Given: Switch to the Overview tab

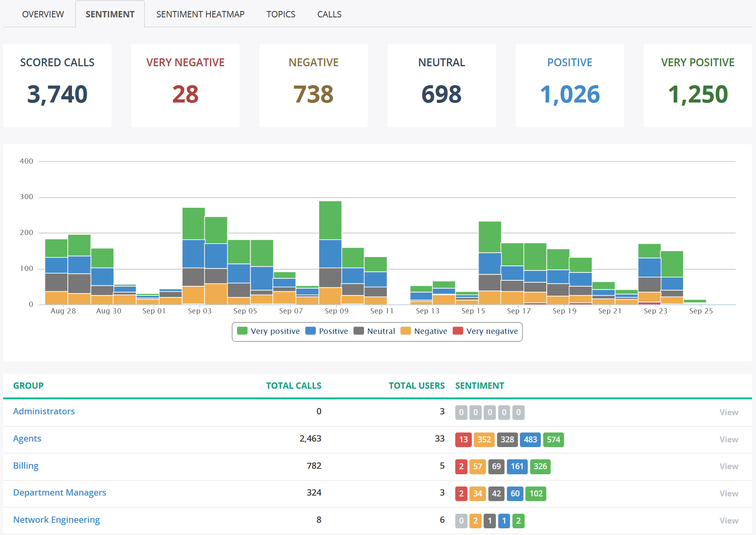Looking at the screenshot, I should (43, 14).
